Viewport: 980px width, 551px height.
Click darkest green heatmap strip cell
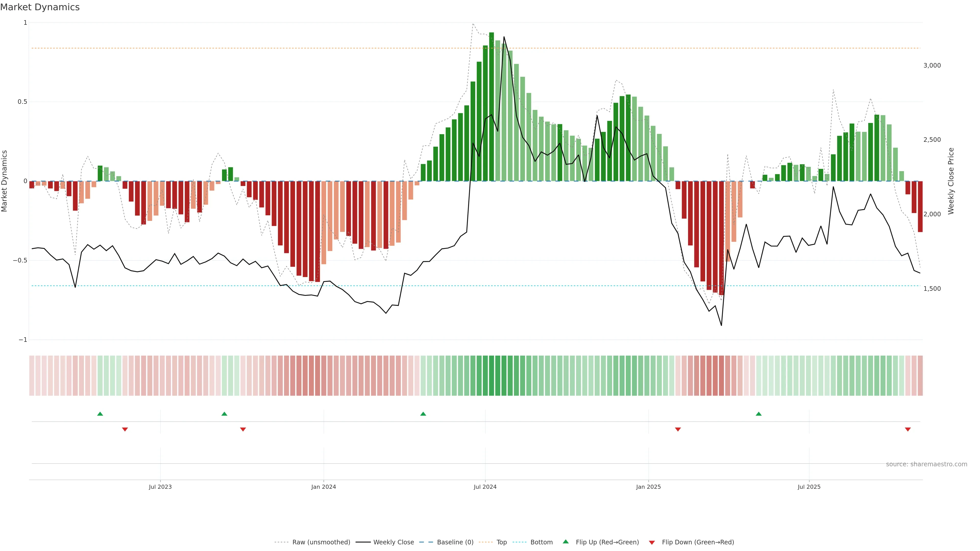point(492,376)
